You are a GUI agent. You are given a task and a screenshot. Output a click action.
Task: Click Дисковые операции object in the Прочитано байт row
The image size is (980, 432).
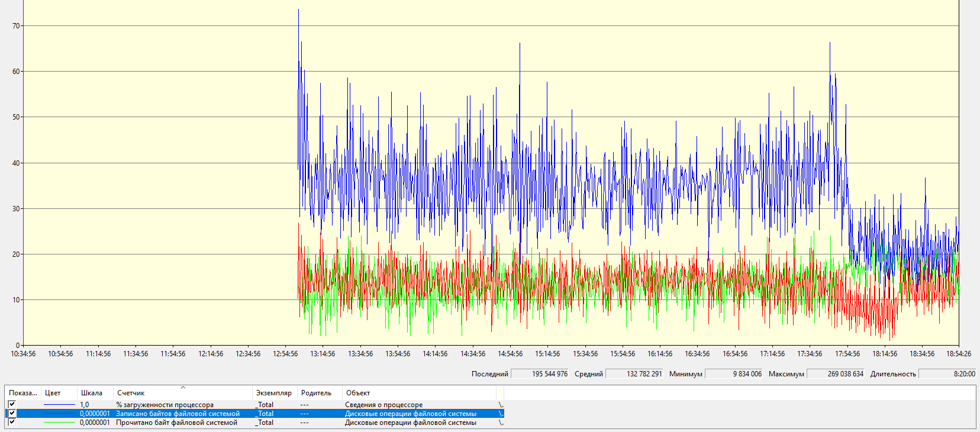pyautogui.click(x=411, y=423)
